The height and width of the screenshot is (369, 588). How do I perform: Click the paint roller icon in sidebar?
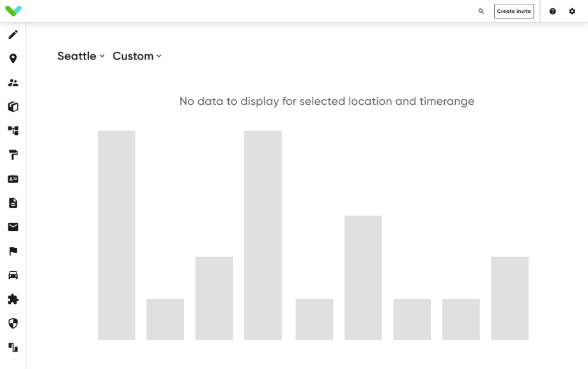point(13,155)
